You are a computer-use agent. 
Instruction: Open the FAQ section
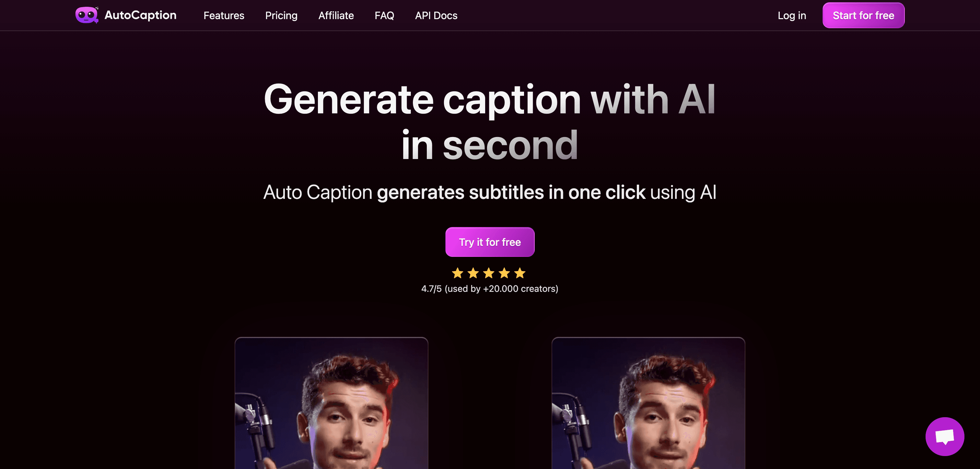[384, 15]
